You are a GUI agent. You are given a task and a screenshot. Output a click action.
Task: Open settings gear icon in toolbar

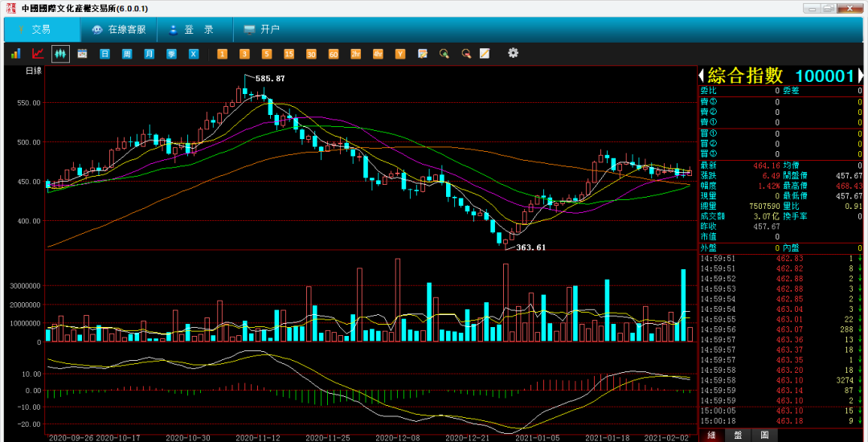(x=513, y=53)
